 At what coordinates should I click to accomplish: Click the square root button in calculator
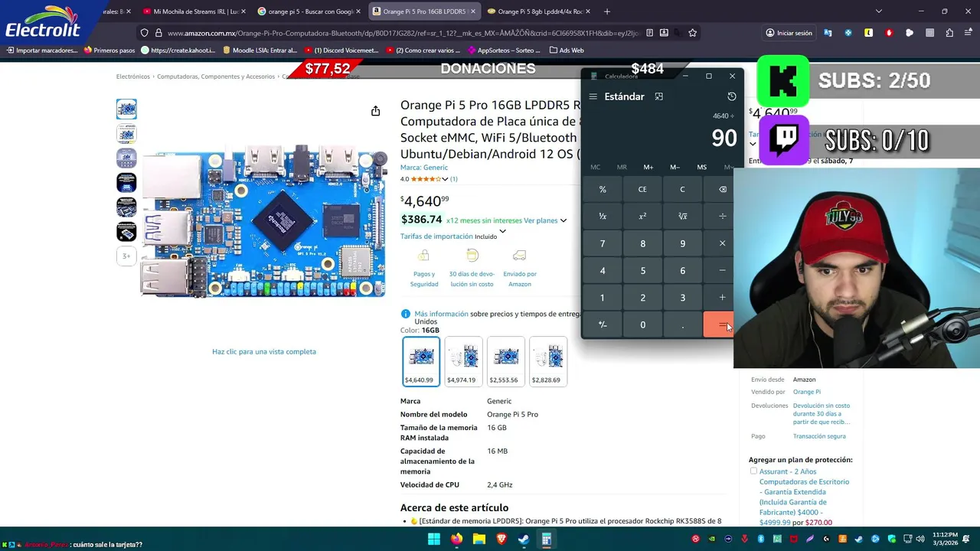(x=682, y=217)
